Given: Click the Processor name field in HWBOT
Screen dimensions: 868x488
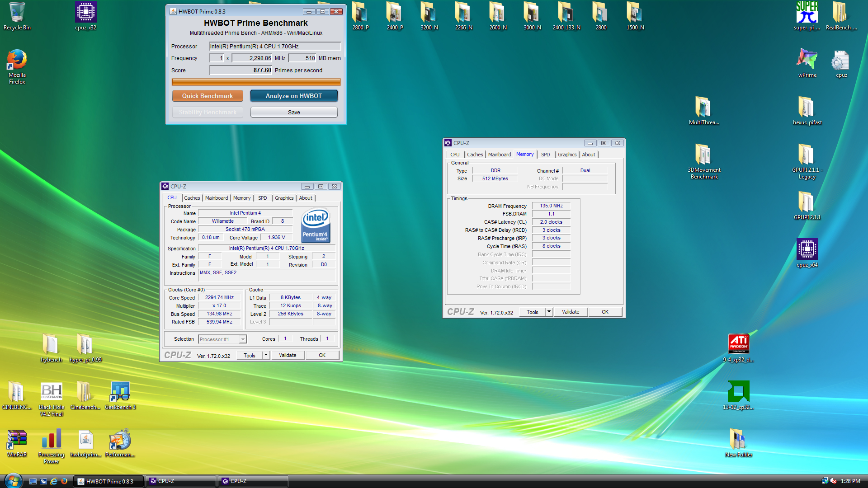Looking at the screenshot, I should pos(275,46).
